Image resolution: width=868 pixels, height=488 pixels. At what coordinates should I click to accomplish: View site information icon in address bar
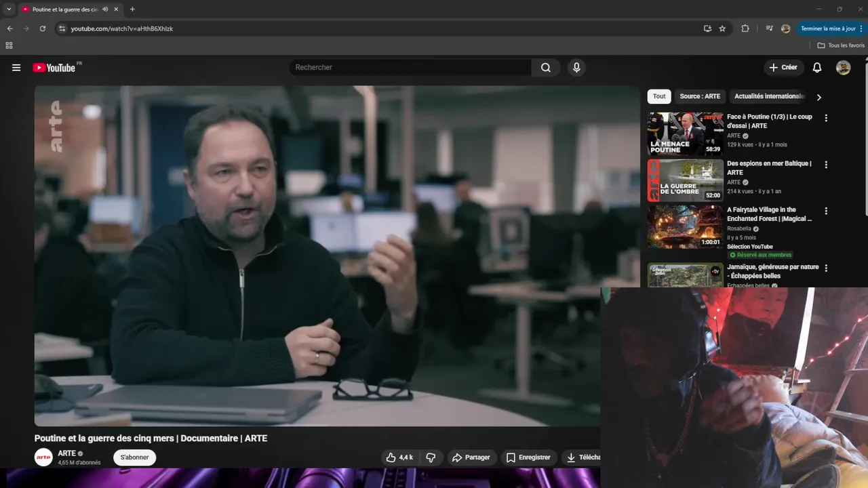62,28
